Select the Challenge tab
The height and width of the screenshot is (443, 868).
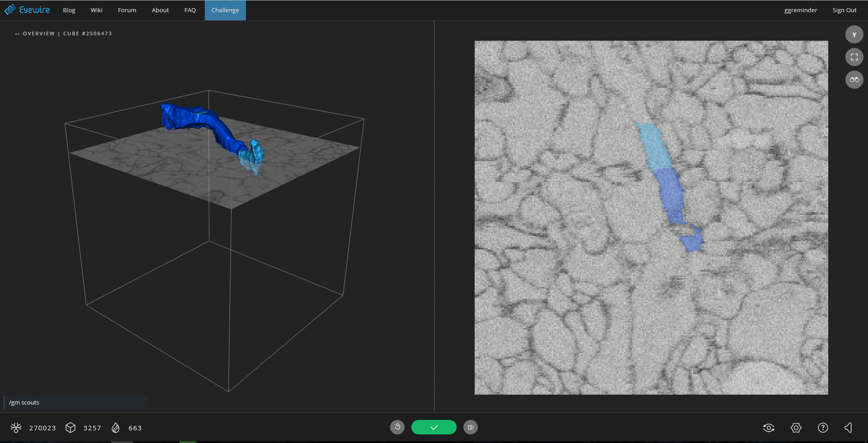coord(225,10)
